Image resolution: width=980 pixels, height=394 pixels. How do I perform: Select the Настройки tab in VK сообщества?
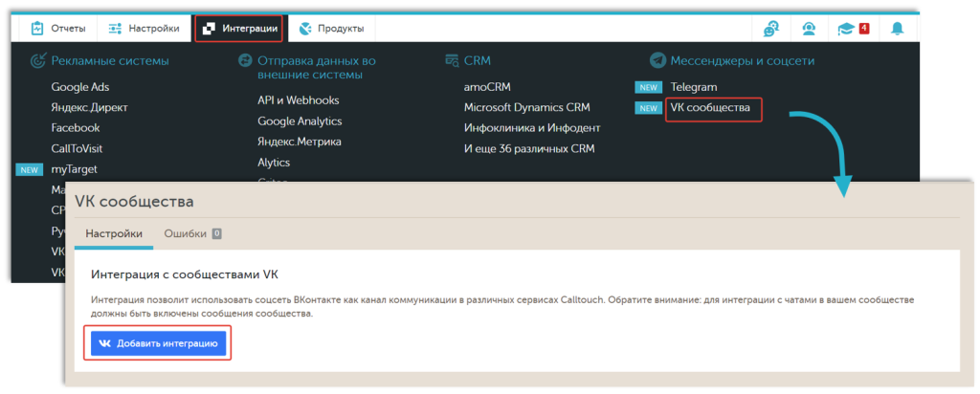point(114,233)
